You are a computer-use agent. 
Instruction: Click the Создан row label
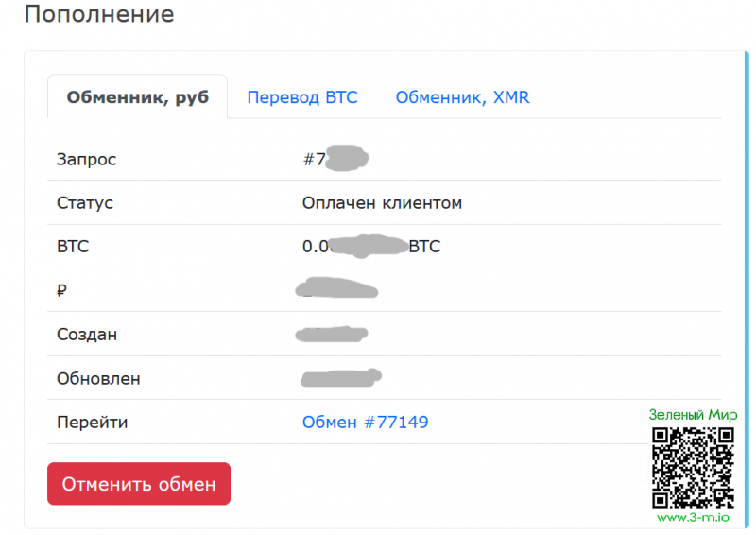pyautogui.click(x=87, y=335)
